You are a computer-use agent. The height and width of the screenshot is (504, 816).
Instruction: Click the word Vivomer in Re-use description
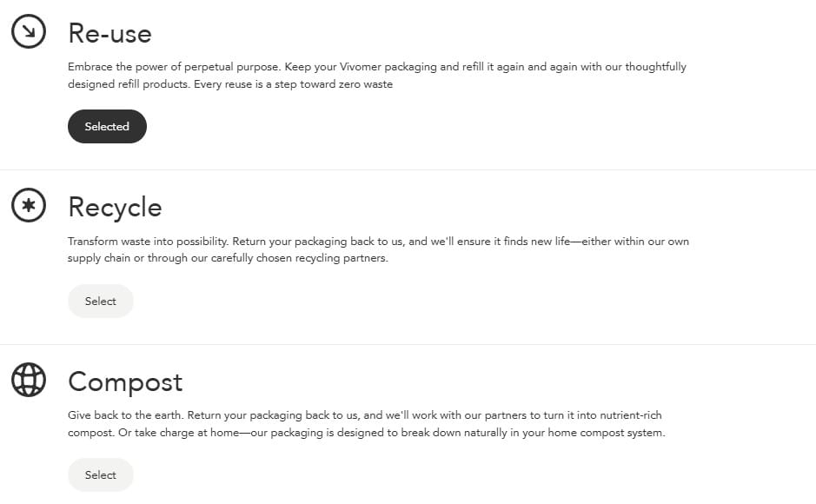point(360,67)
